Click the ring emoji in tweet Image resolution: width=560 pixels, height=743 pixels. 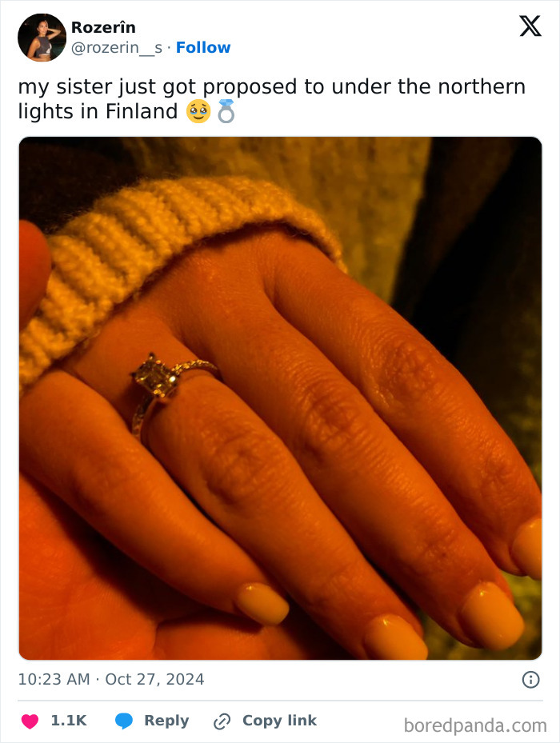pos(226,111)
